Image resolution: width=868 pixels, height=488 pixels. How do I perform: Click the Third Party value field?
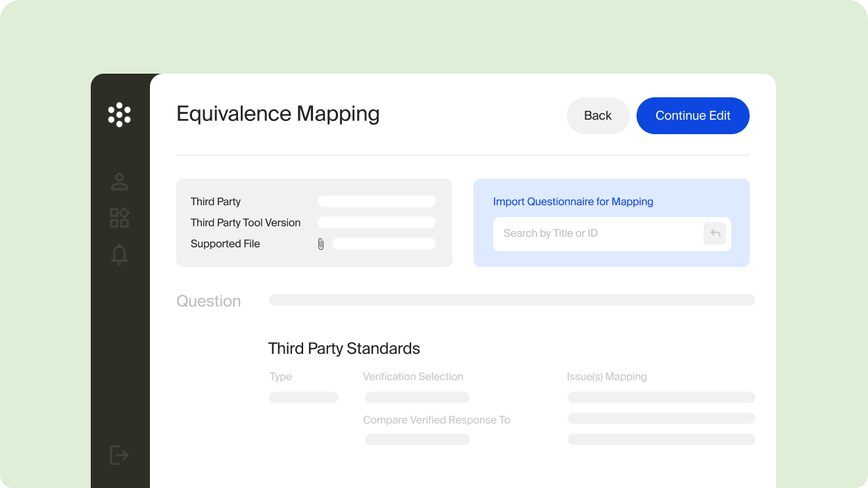pyautogui.click(x=377, y=201)
